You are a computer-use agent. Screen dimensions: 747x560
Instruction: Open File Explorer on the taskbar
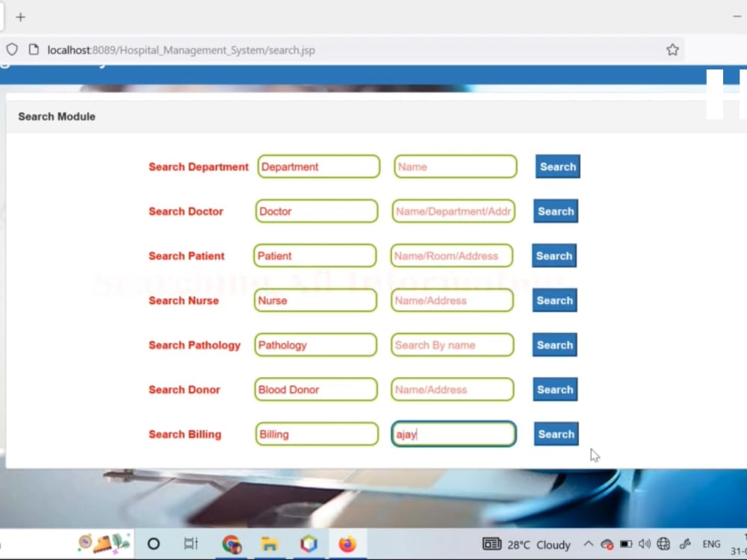click(270, 544)
